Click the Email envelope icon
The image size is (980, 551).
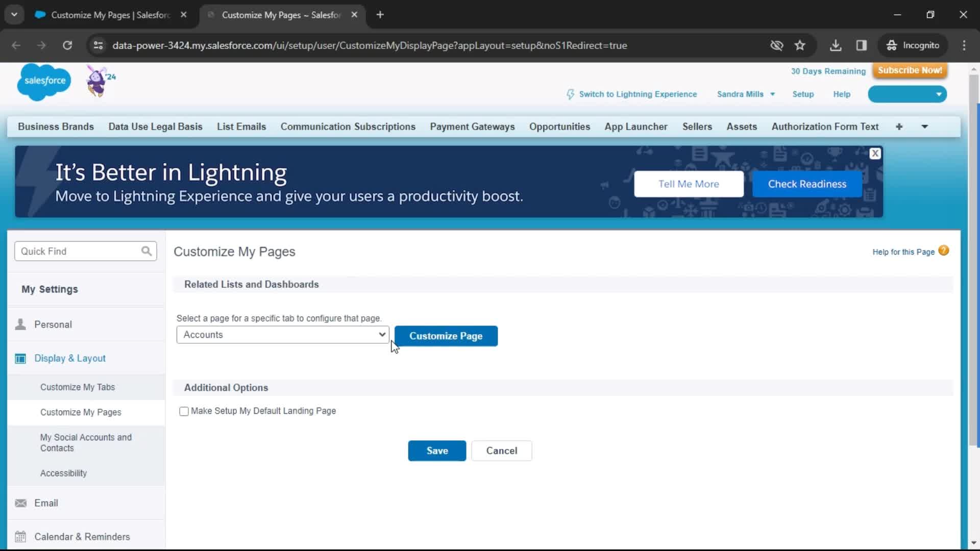pyautogui.click(x=20, y=503)
